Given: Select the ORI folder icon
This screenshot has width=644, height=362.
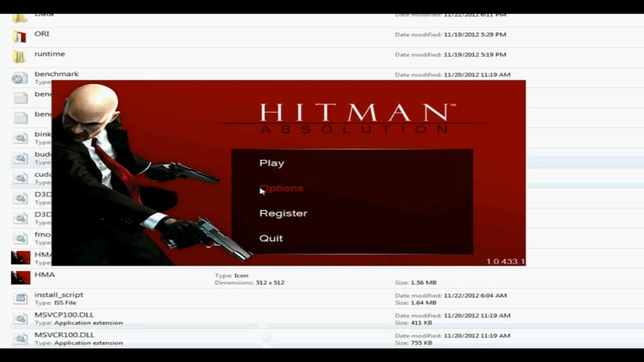Looking at the screenshot, I should click(x=20, y=37).
